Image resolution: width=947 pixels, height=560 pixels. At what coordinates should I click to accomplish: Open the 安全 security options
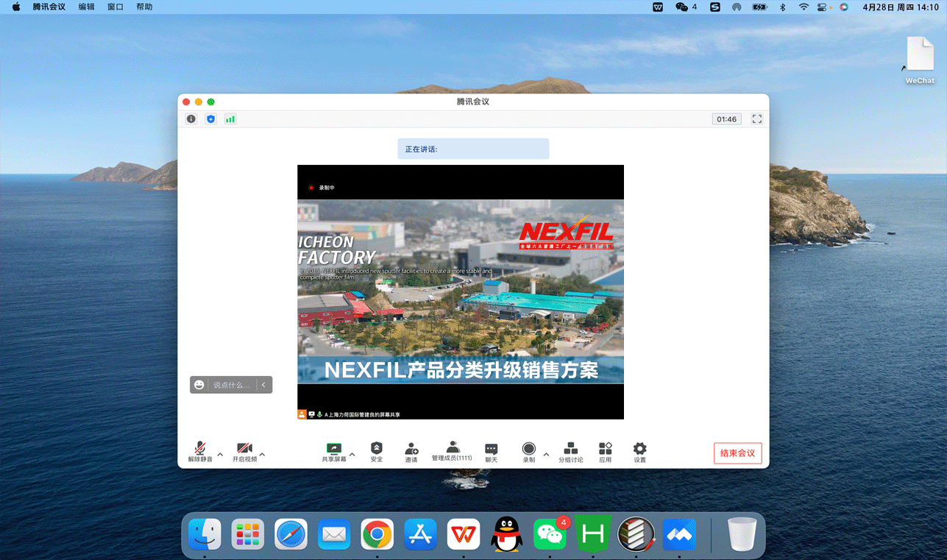pos(377,452)
